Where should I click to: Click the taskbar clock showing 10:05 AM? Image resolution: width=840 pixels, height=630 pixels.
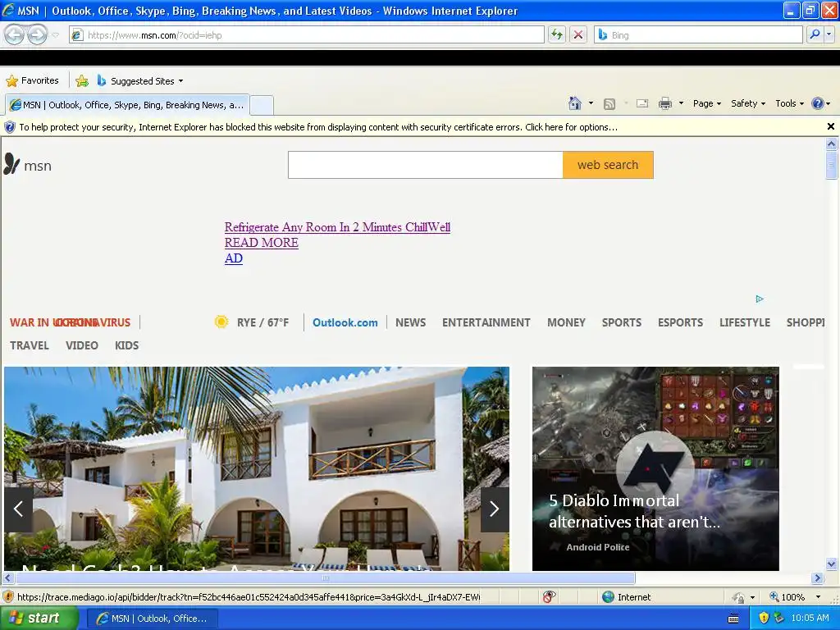click(810, 618)
